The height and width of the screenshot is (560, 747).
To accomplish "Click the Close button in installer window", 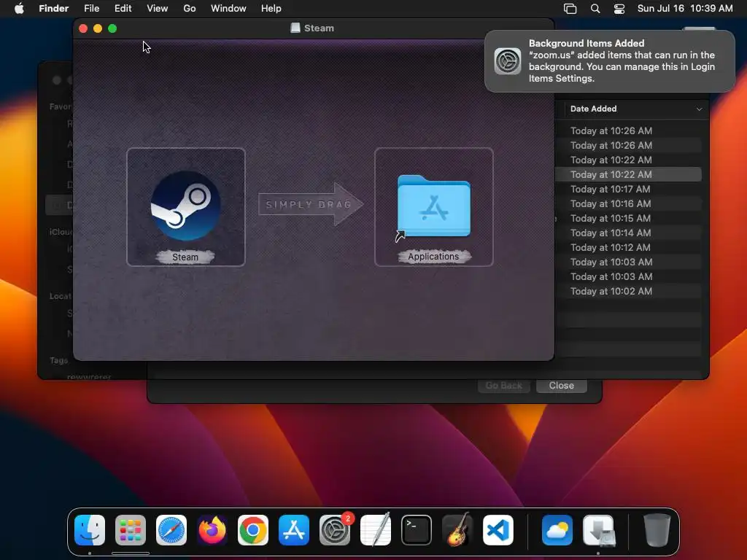I will pos(561,386).
